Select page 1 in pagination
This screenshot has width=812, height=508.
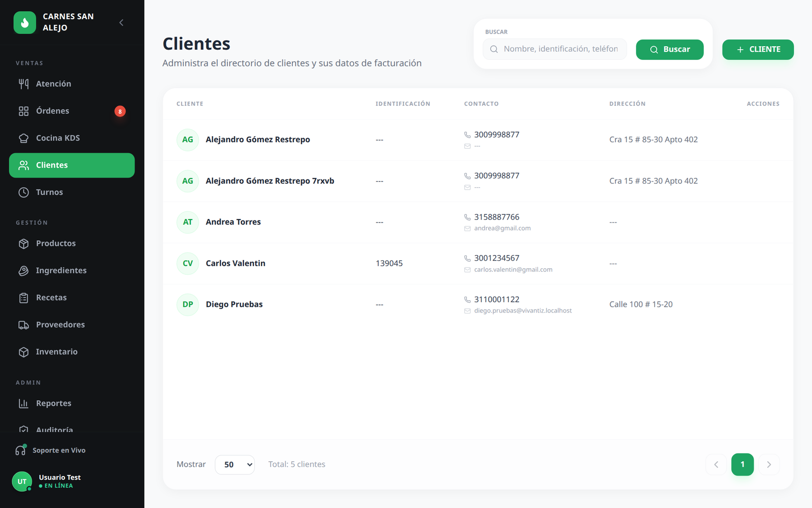coord(742,464)
